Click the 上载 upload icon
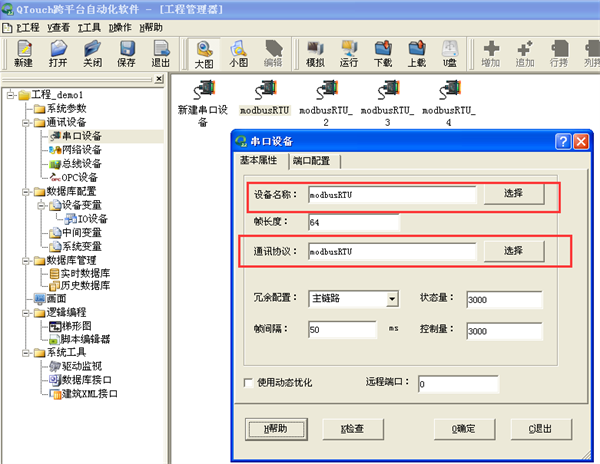 [417, 54]
